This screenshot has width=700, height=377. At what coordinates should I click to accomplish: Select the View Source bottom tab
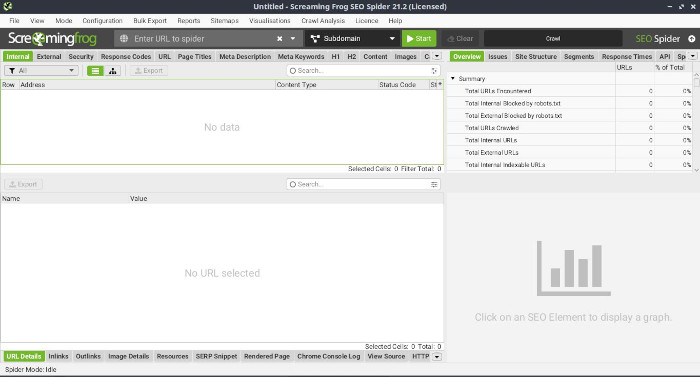pyautogui.click(x=386, y=356)
